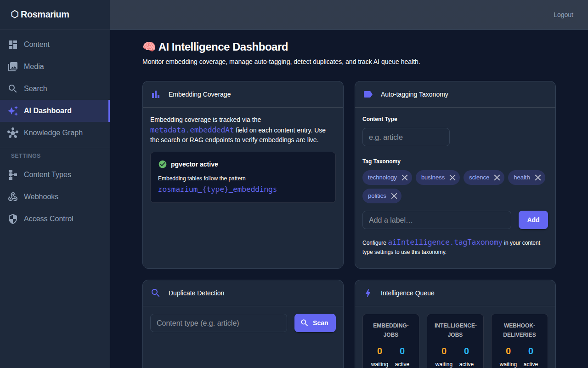Click the Search magnifier icon in sidebar
Screen dimensions: 588x368
[13, 89]
